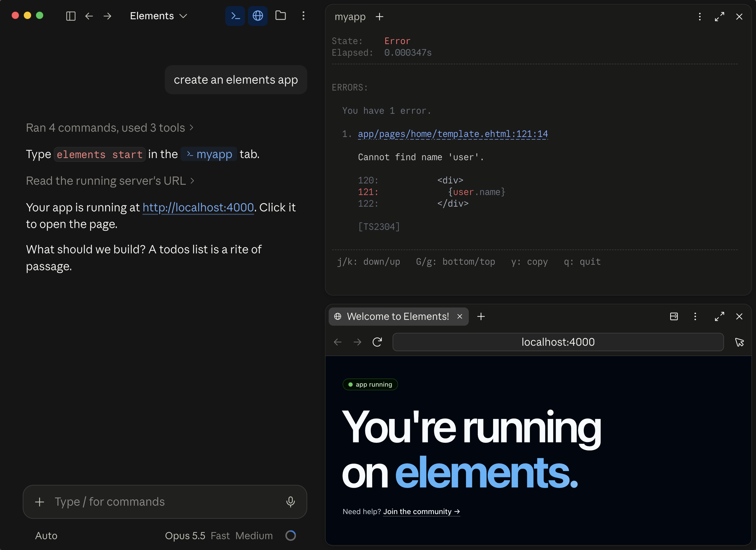Click the circular context usage indicator
The image size is (756, 550).
[x=290, y=536]
